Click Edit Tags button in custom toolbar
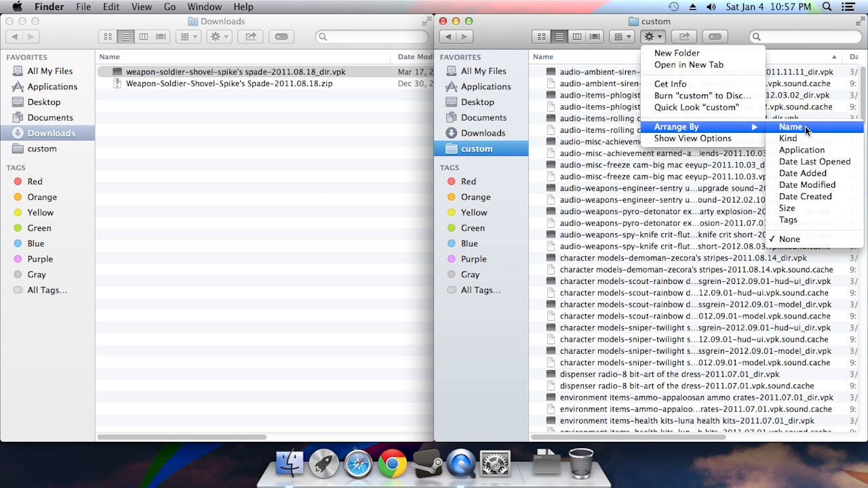This screenshot has width=868, height=488. tap(715, 37)
